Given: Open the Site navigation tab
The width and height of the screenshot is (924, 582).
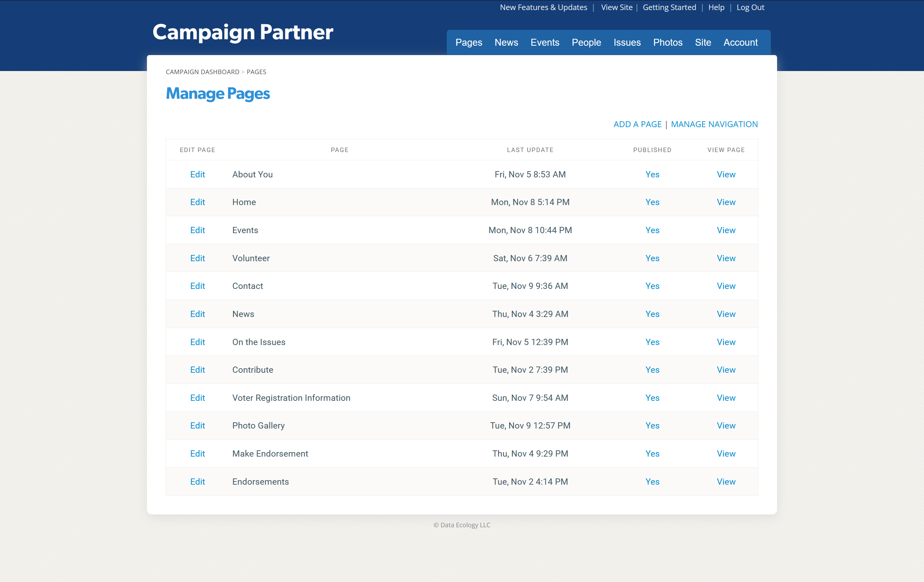Looking at the screenshot, I should (x=703, y=43).
